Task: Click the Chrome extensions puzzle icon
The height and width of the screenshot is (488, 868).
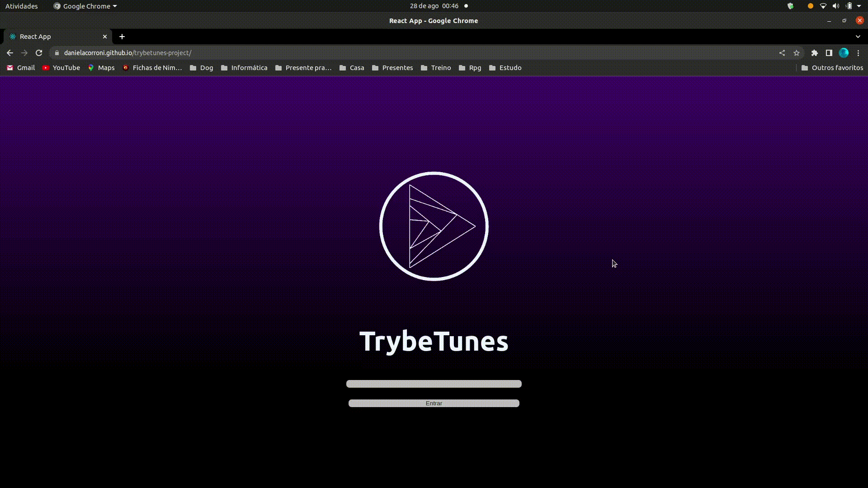Action: (x=814, y=53)
